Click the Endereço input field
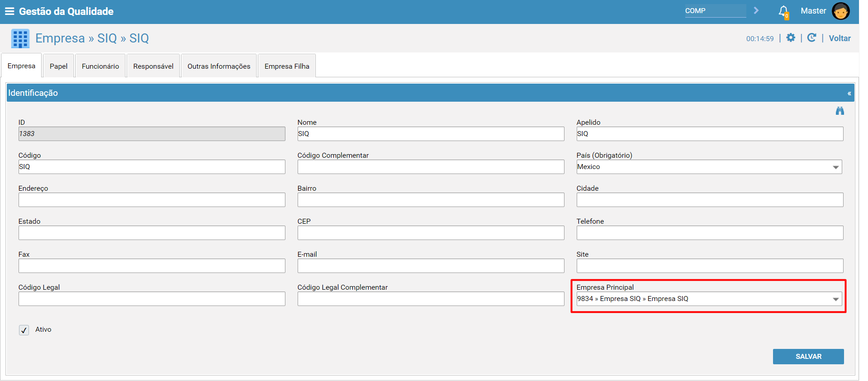This screenshot has height=381, width=868. pos(152,200)
